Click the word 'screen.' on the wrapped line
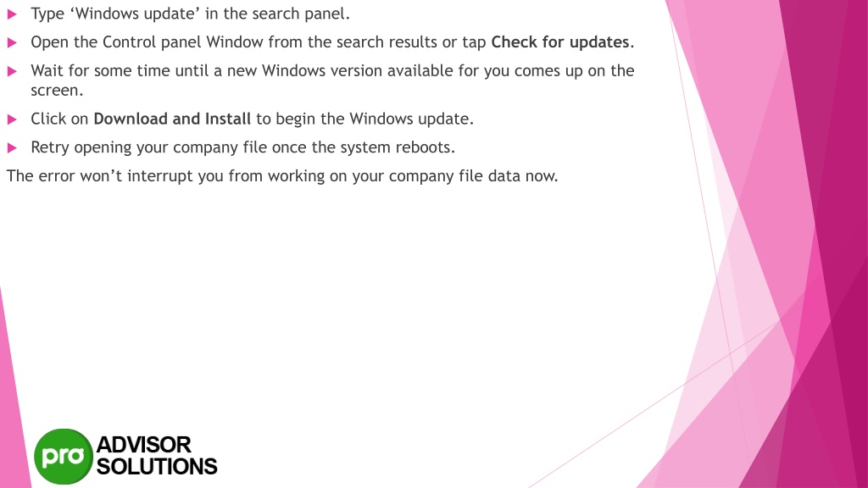 coord(57,90)
